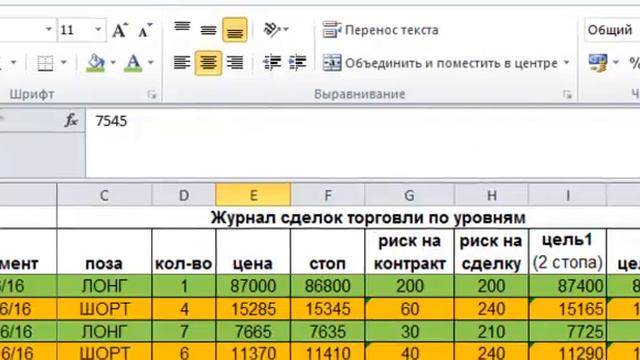Apply the fill color bucket
Viewport: 640px width, 360px height.
(x=96, y=63)
